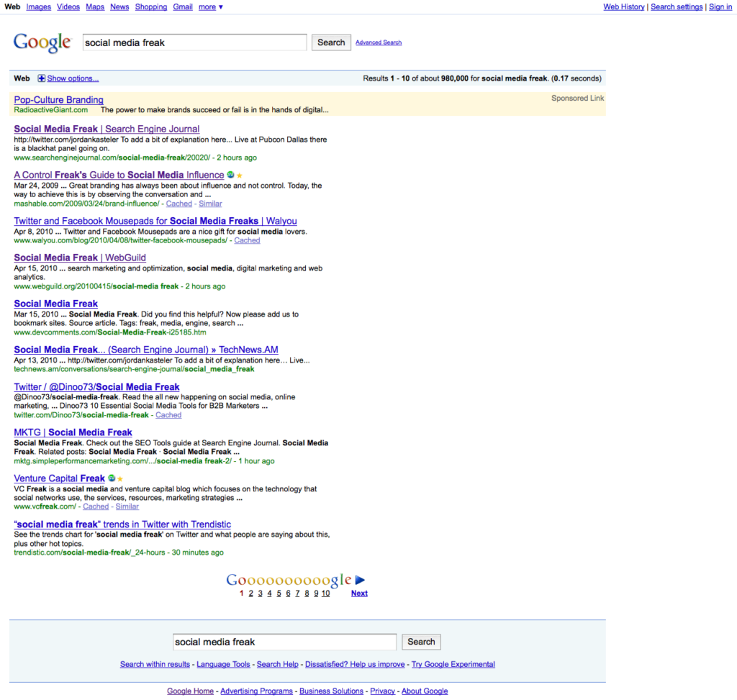Focus the bottom search input field
737x700 pixels.
284,642
